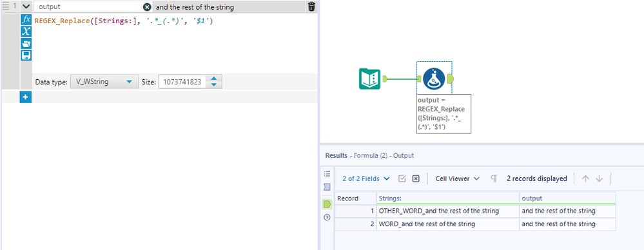The height and width of the screenshot is (250, 644).
Task: Select the Text Input tool on canvas
Action: tap(369, 79)
